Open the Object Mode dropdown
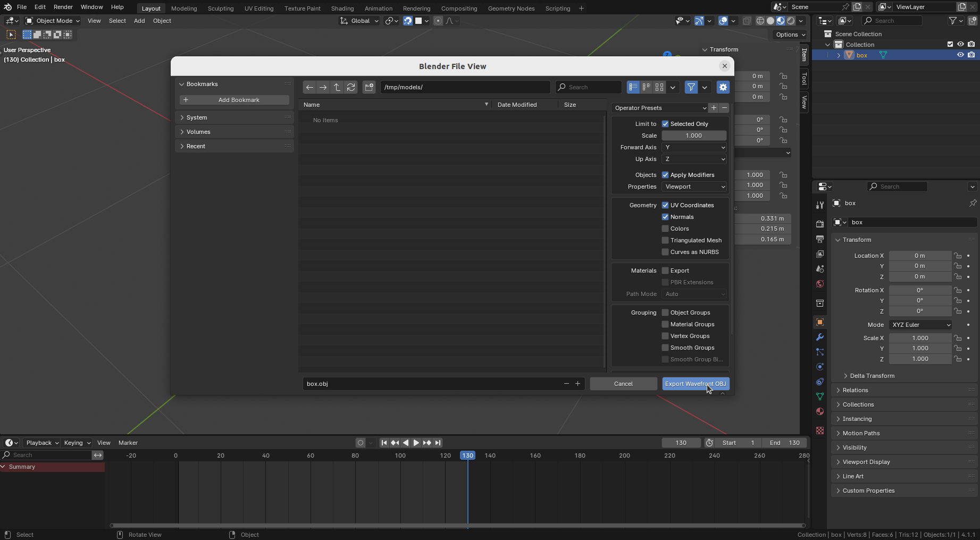 click(53, 21)
